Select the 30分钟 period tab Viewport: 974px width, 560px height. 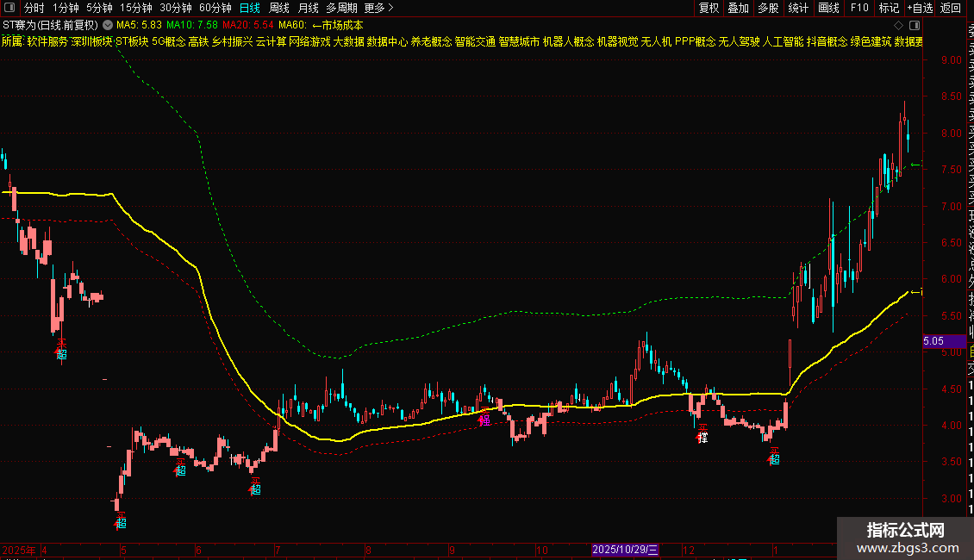[x=175, y=8]
